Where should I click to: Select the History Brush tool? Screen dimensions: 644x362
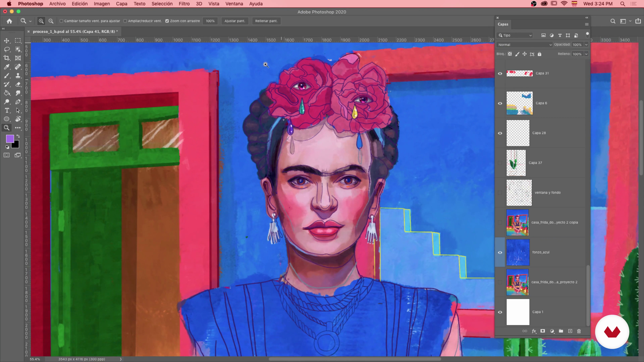[x=7, y=84]
